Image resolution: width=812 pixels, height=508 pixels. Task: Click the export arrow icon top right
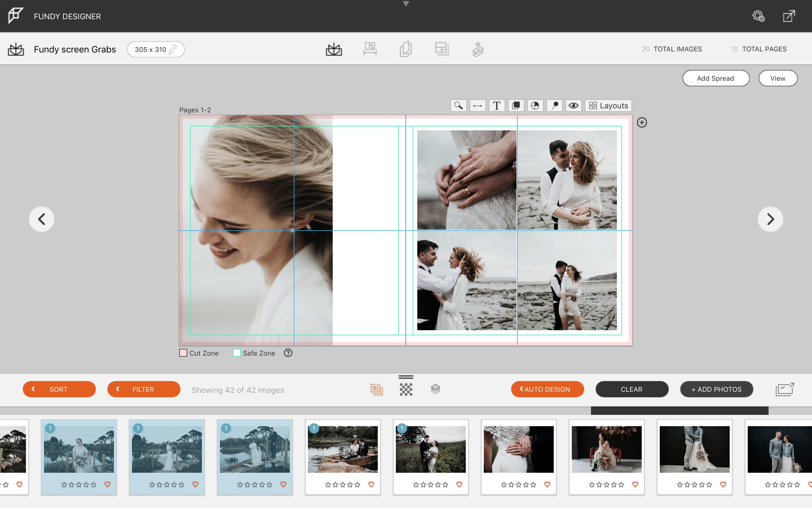[x=789, y=16]
